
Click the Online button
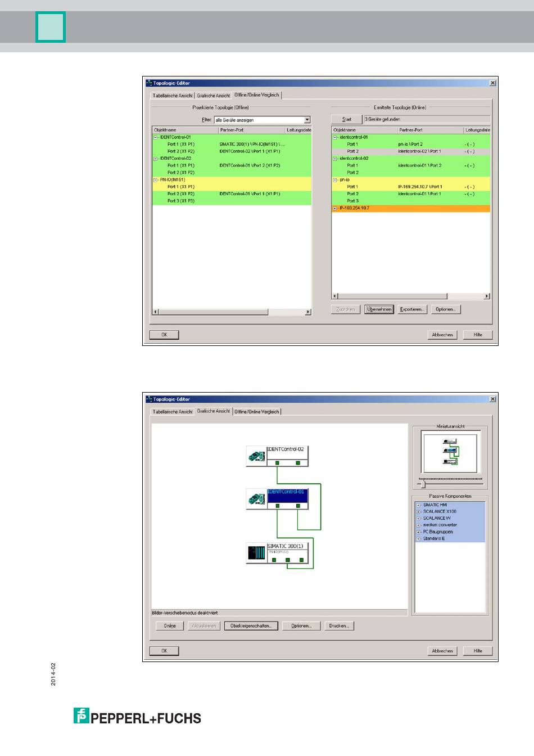point(170,625)
